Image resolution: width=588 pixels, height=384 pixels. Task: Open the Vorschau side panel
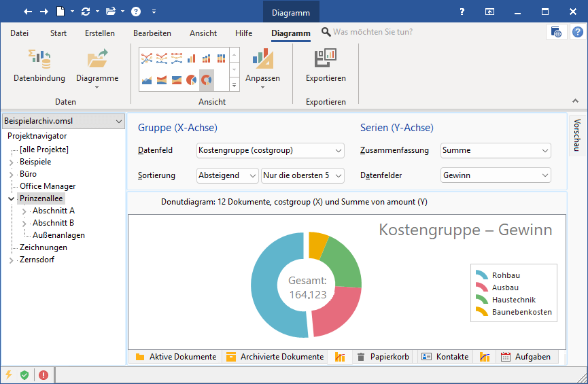point(577,135)
